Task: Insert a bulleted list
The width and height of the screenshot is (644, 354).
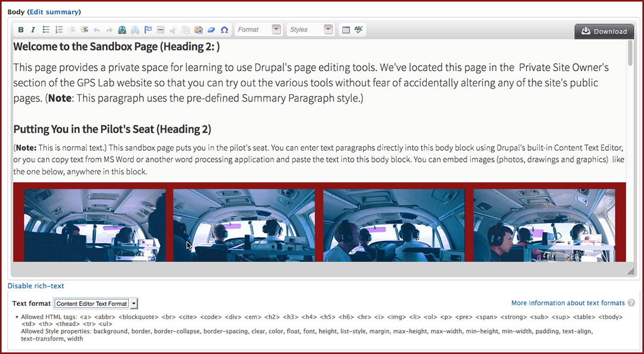Action: [47, 30]
